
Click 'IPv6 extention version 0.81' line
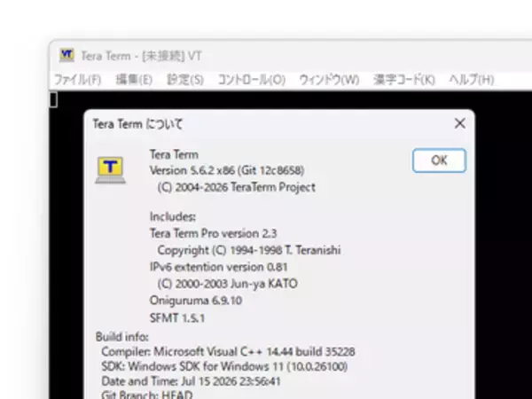pyautogui.click(x=218, y=267)
